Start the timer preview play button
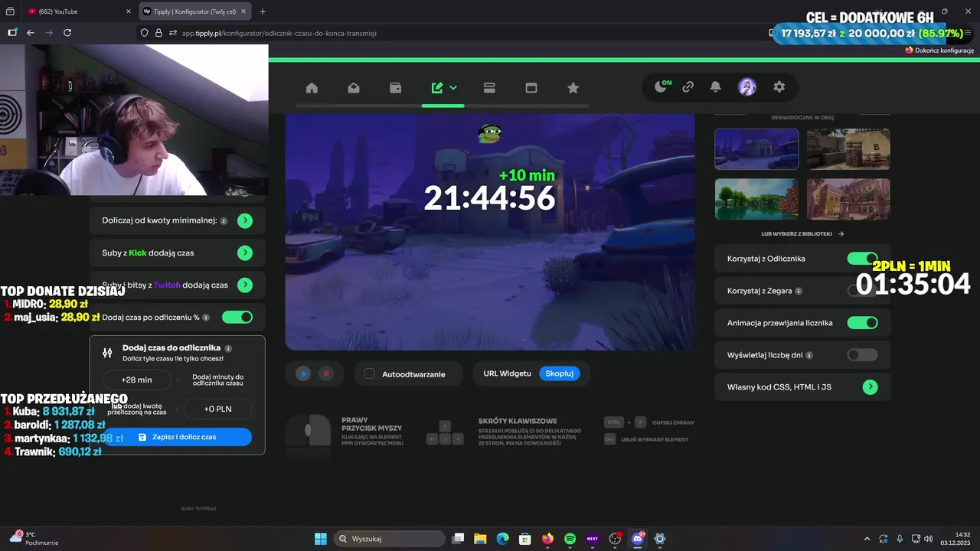980x551 pixels. point(304,373)
